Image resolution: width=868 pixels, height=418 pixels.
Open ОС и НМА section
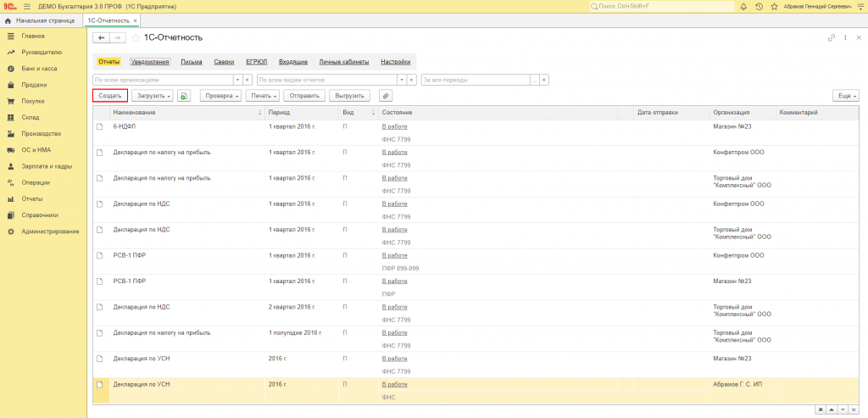(x=36, y=150)
